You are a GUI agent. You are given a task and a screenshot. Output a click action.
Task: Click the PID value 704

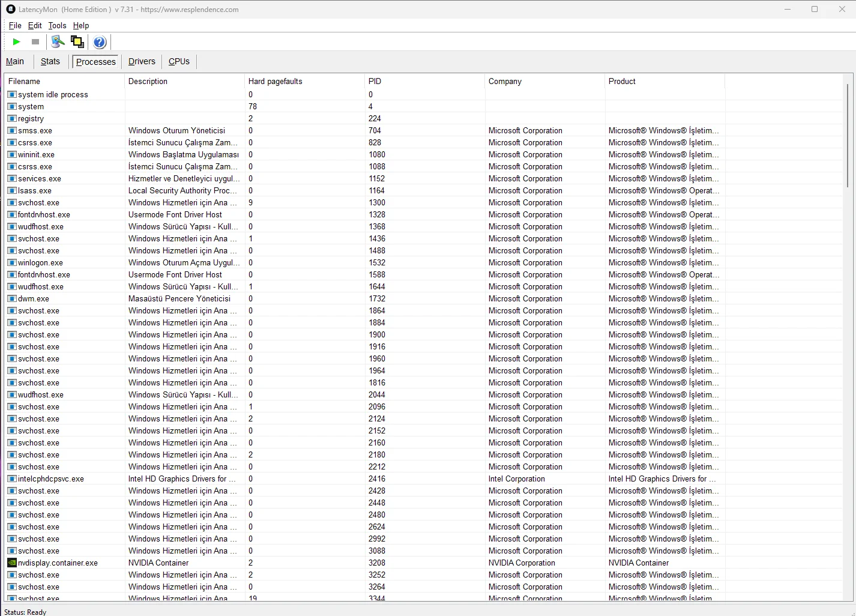[x=375, y=130]
